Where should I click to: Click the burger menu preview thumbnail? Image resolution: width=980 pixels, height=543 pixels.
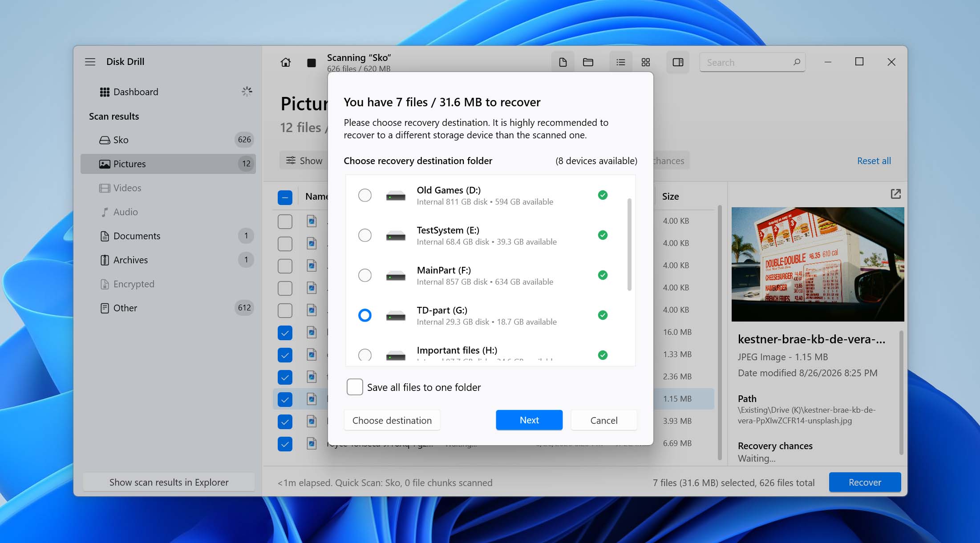point(818,264)
